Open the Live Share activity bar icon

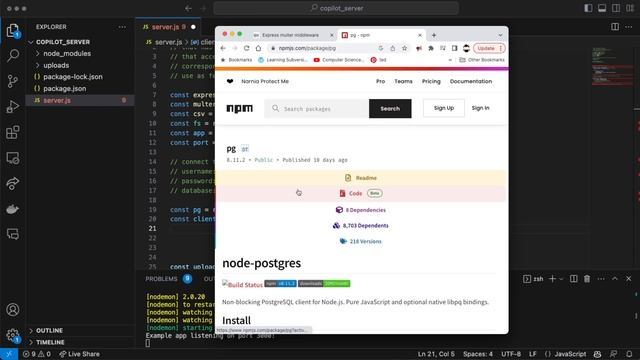coord(13,183)
